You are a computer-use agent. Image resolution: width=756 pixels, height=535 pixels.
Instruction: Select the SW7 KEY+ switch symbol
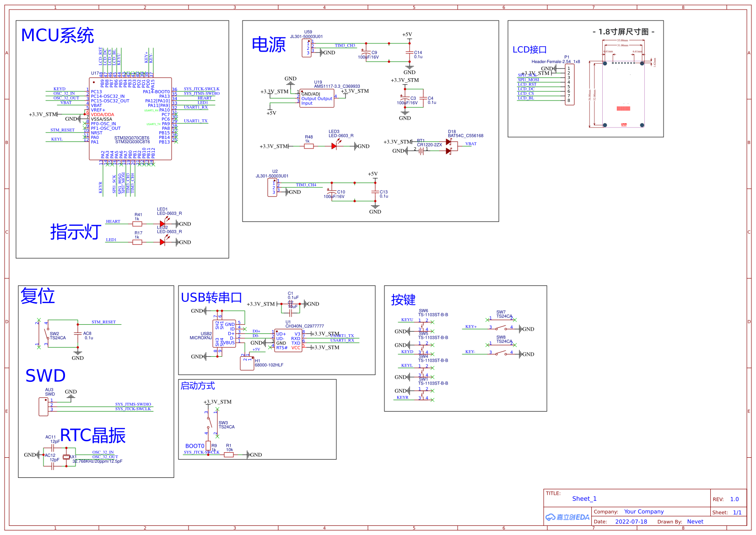[502, 324]
